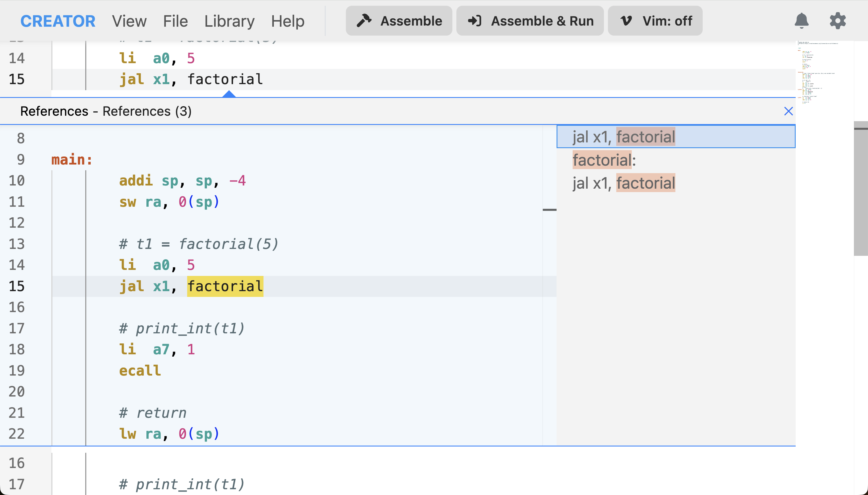Image resolution: width=868 pixels, height=495 pixels.
Task: Open the Library menu
Action: (x=229, y=21)
